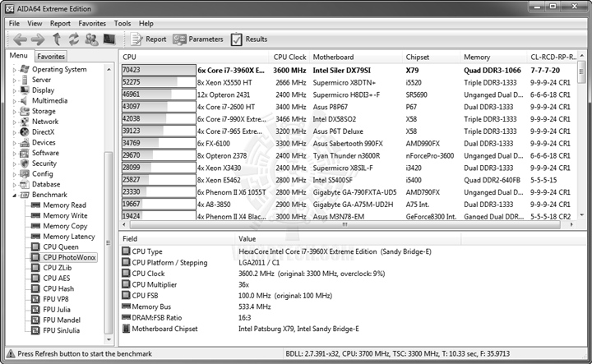Select the DirectX icon in tree
Viewport: 592px width, 364px height.
click(x=25, y=132)
